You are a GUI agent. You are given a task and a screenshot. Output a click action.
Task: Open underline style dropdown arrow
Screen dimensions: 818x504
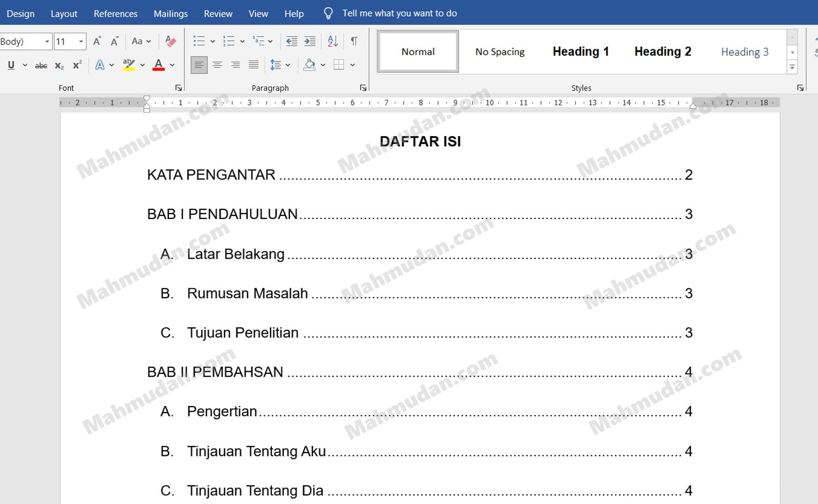(x=25, y=65)
